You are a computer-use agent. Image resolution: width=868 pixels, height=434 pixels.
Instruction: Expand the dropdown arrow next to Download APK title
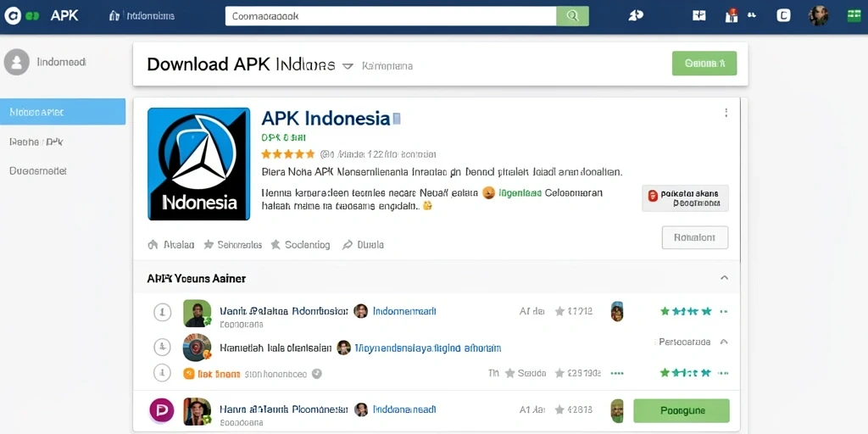[348, 66]
